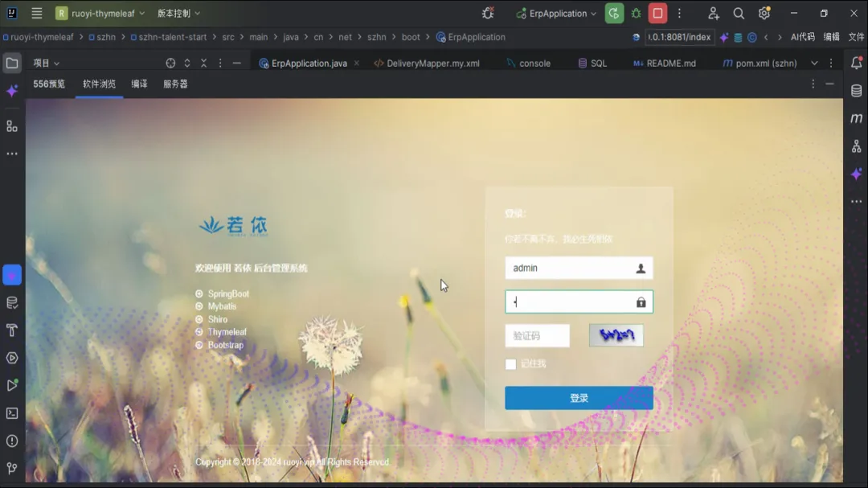Open the main hamburger menu

pyautogui.click(x=36, y=14)
